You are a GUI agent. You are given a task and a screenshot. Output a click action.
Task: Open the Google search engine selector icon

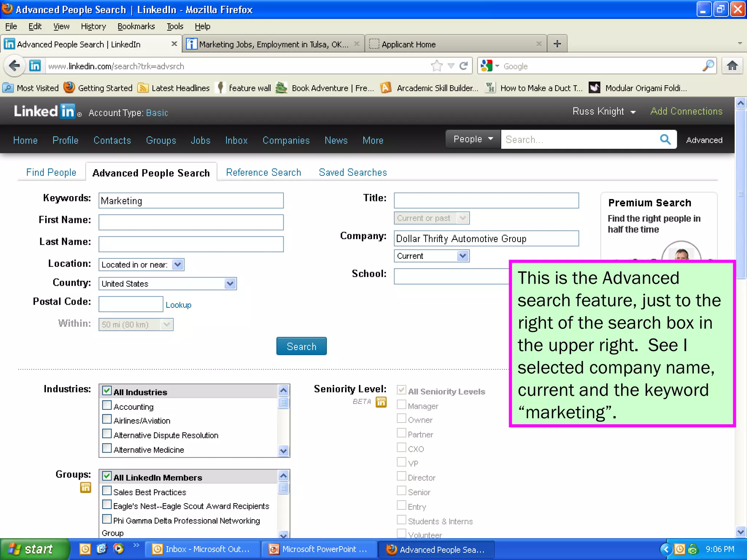tap(486, 66)
